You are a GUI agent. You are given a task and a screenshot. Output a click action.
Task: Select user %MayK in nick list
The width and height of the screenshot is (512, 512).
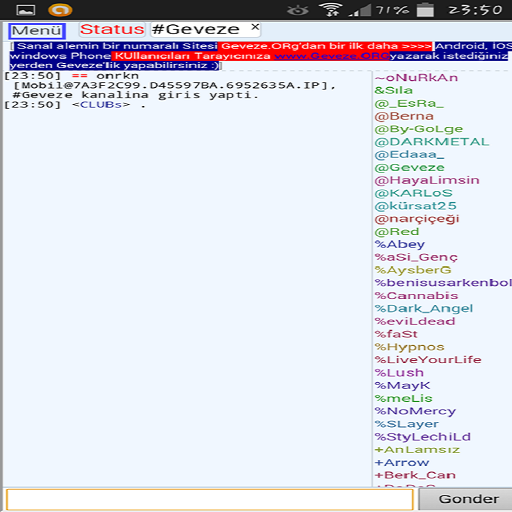tap(402, 386)
